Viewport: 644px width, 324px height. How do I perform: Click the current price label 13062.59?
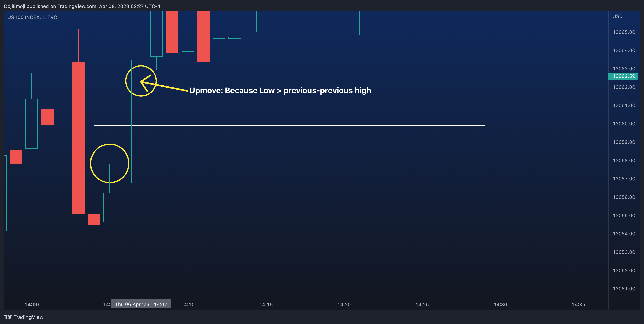(623, 76)
